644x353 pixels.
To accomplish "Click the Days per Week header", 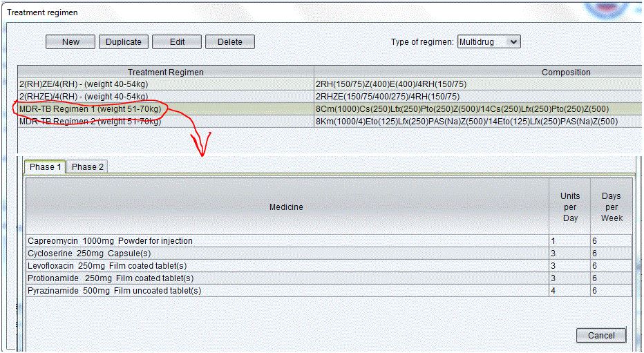I will [612, 207].
